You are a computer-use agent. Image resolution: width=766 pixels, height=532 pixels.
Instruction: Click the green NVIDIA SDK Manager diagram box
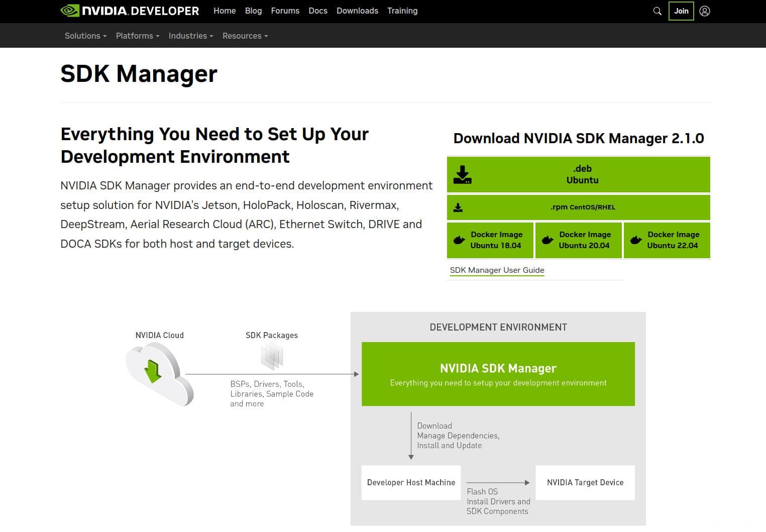tap(498, 374)
